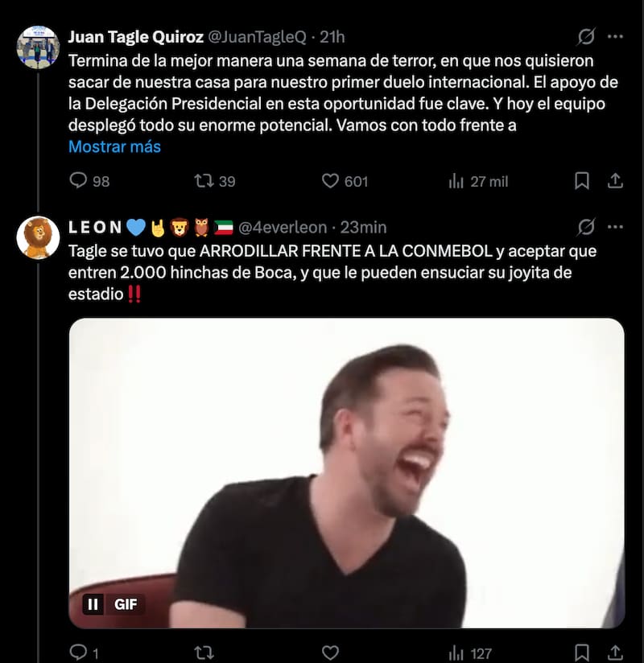Like the tweet with 601 likes

330,181
